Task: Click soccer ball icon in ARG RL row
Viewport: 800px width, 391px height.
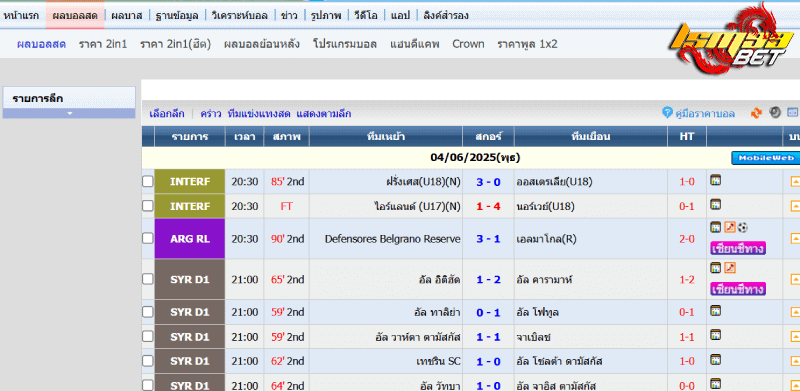Action: coord(743,227)
